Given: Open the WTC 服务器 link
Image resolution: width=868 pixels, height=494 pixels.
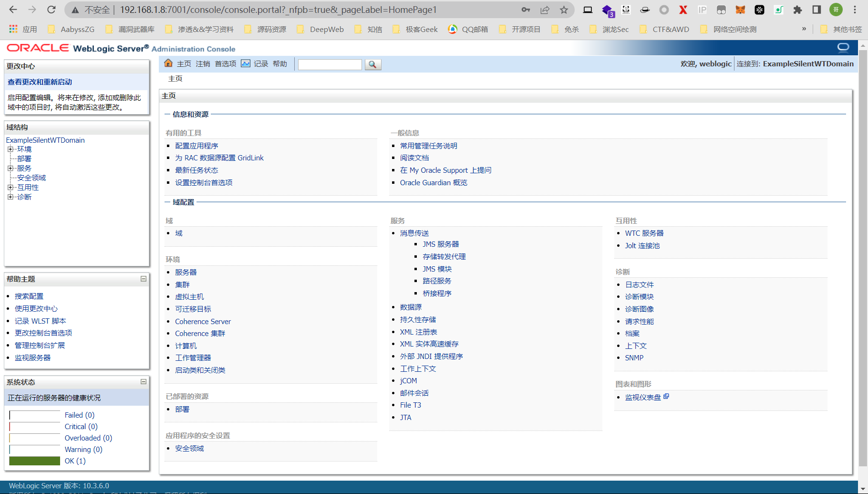Looking at the screenshot, I should (x=644, y=233).
